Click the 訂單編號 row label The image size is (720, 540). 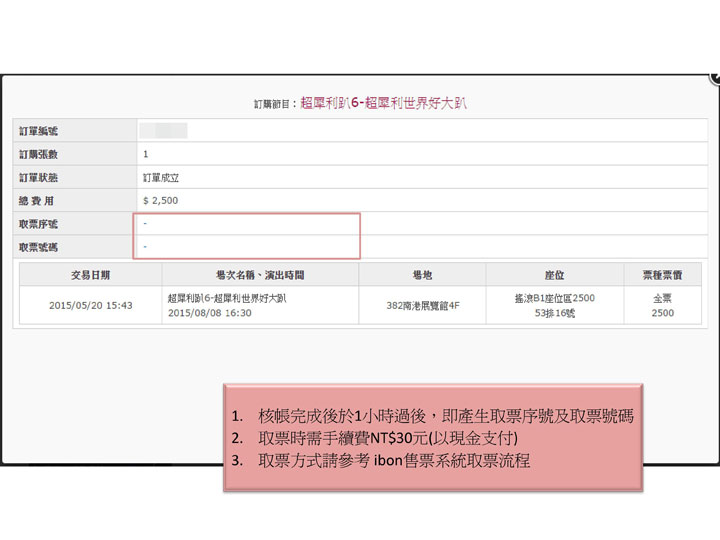point(39,131)
